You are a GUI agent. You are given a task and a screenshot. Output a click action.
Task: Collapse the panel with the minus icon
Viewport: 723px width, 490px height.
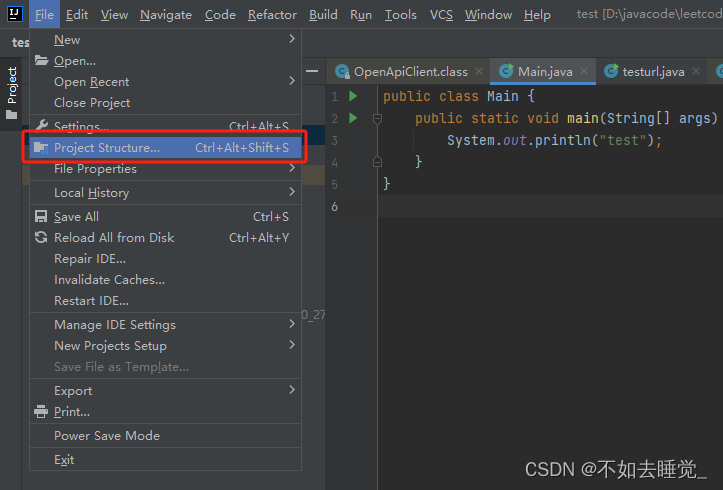pos(312,71)
